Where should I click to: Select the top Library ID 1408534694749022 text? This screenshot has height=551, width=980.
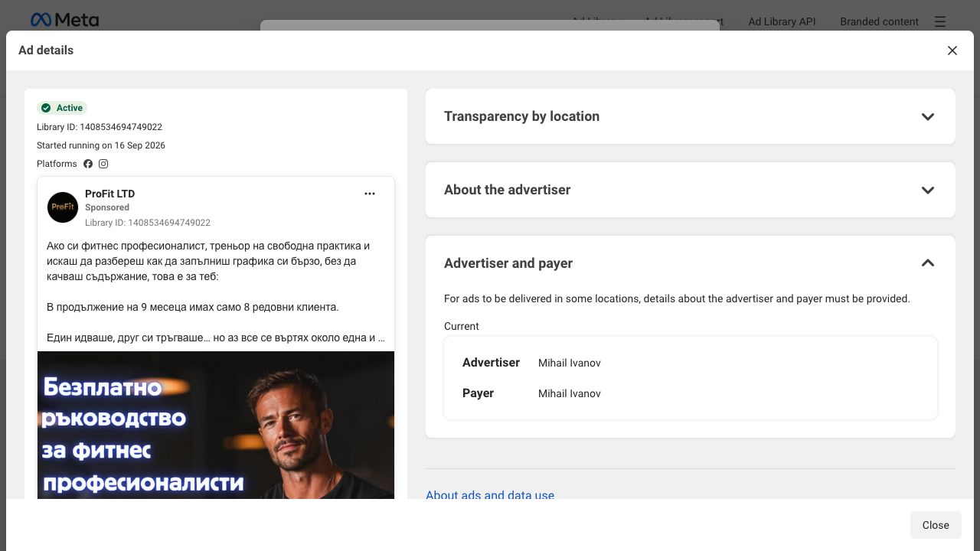click(100, 127)
